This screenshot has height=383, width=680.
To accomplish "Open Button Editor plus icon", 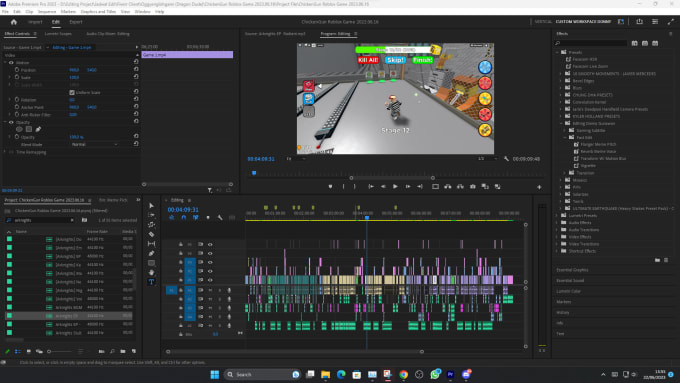I will (539, 187).
